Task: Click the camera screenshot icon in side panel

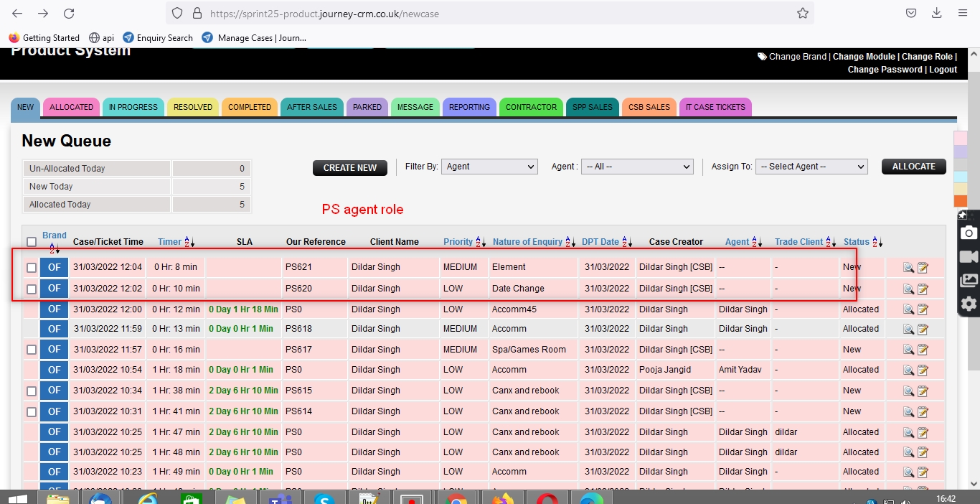Action: click(969, 233)
